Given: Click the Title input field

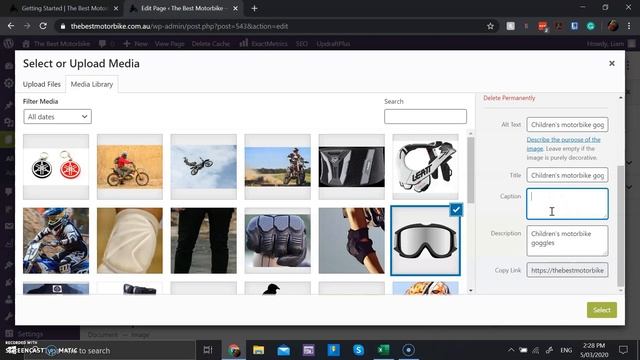Looking at the screenshot, I should tap(567, 175).
